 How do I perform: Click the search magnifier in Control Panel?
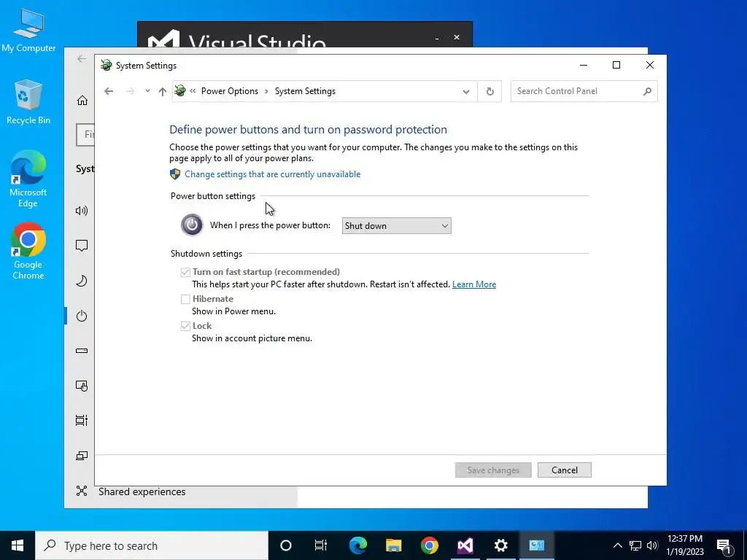click(x=646, y=91)
